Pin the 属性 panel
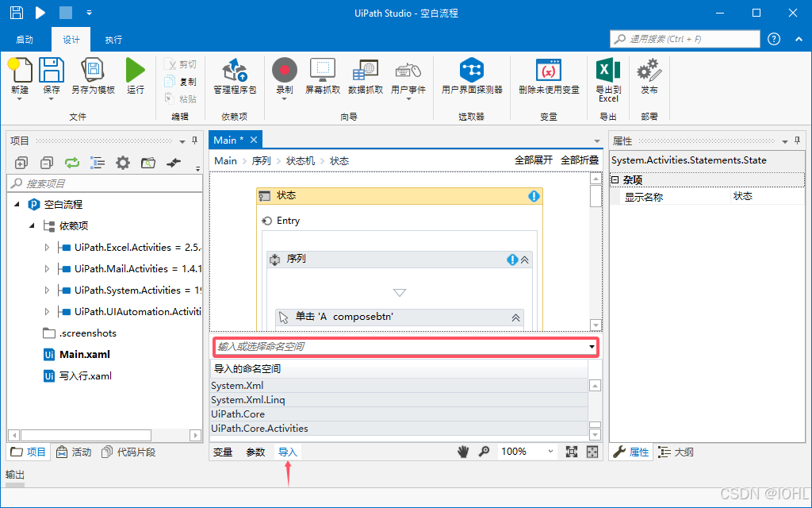Screen dimensions: 812x508 [797, 140]
